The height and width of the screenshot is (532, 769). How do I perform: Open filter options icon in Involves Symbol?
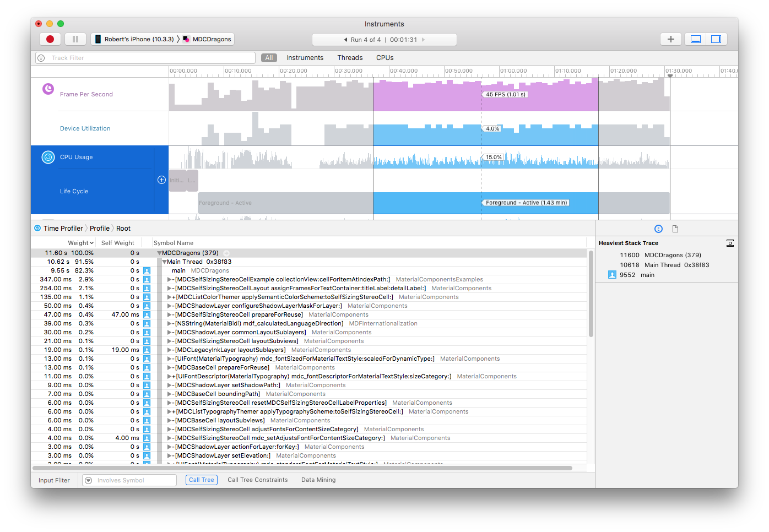tap(88, 480)
